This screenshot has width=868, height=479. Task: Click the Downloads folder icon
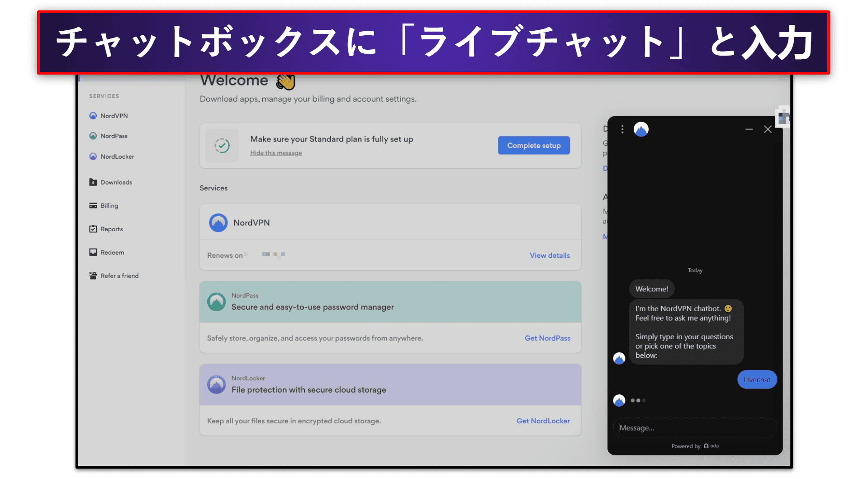(93, 182)
